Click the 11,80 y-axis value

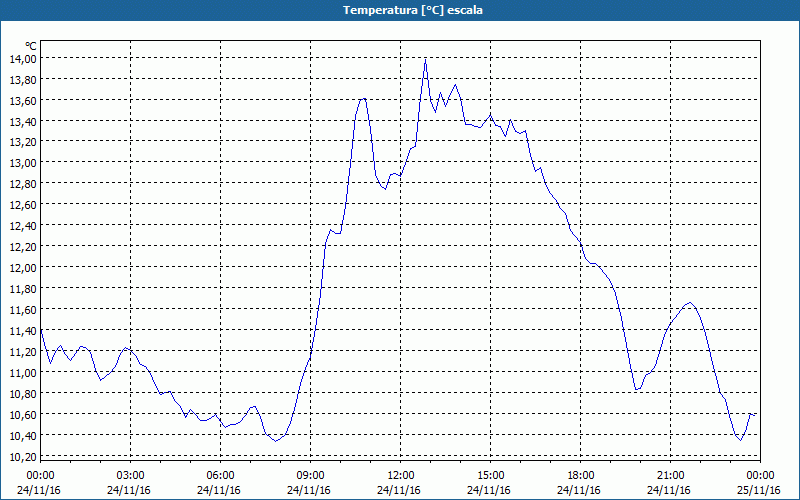coord(23,289)
